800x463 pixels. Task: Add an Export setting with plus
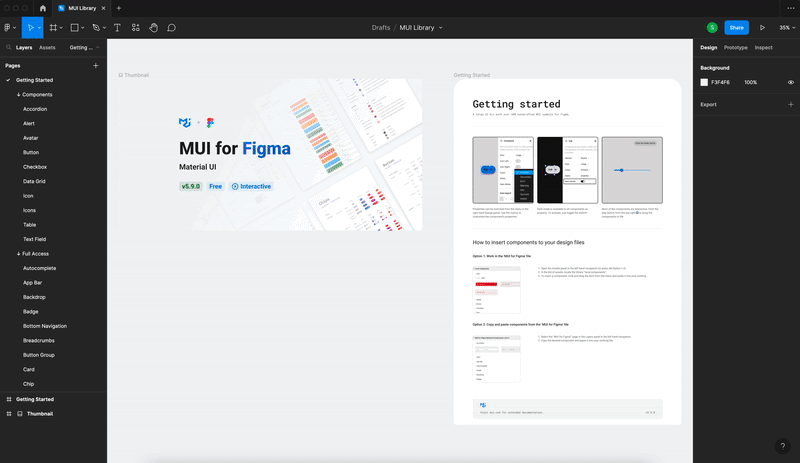coord(791,104)
